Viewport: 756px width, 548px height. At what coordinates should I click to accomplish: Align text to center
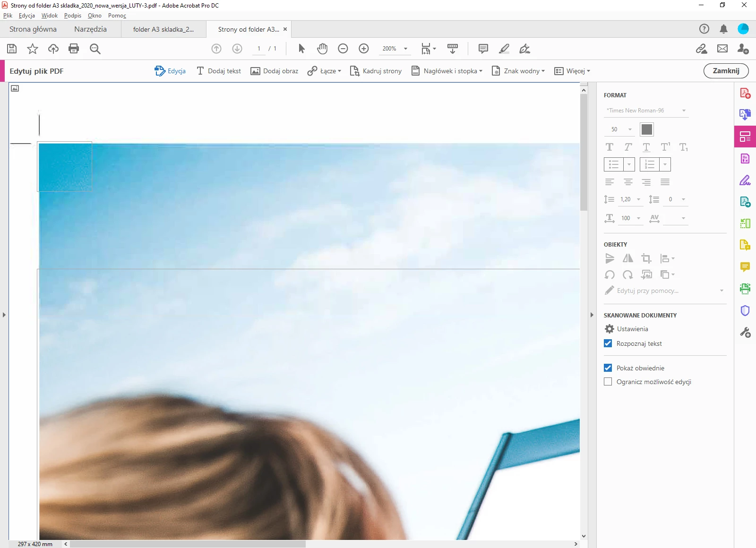(x=628, y=182)
